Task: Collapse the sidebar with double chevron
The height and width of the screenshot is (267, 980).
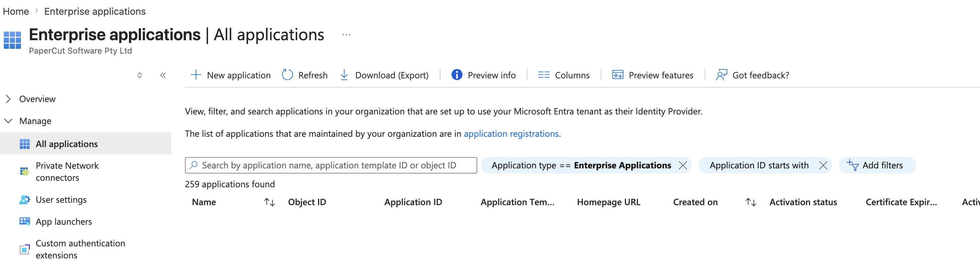Action: [163, 75]
